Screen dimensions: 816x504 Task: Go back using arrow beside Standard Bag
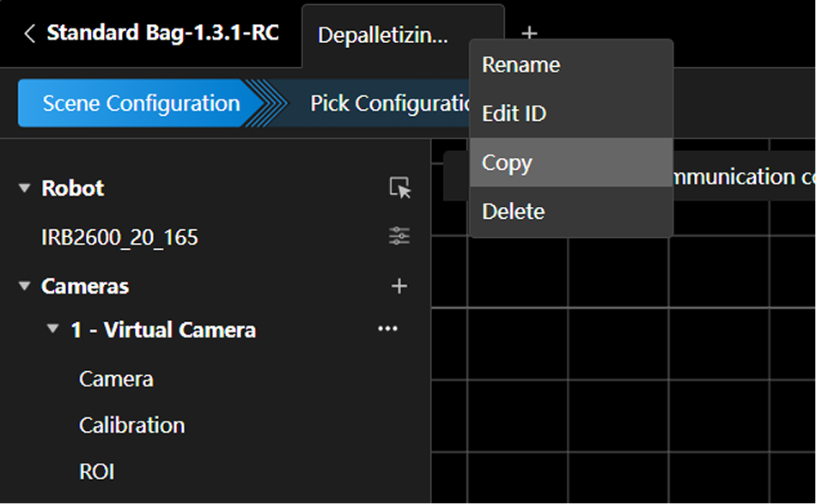click(x=30, y=33)
